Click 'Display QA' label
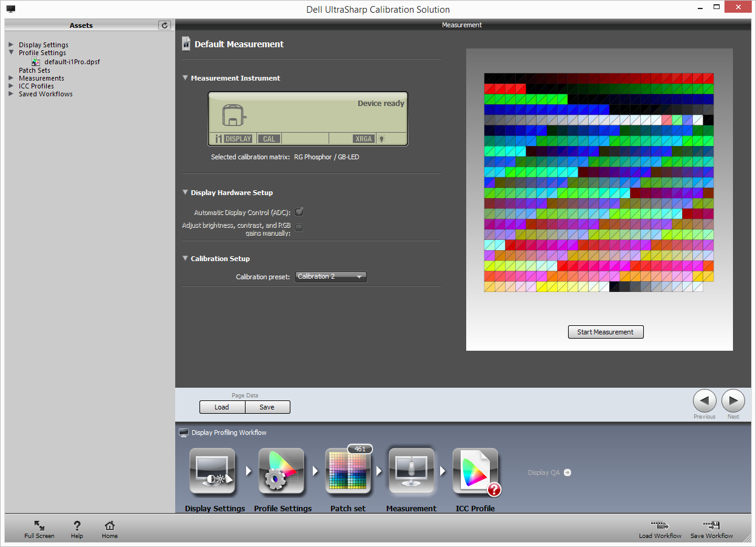Screen dimensions: 756x547 (544, 472)
